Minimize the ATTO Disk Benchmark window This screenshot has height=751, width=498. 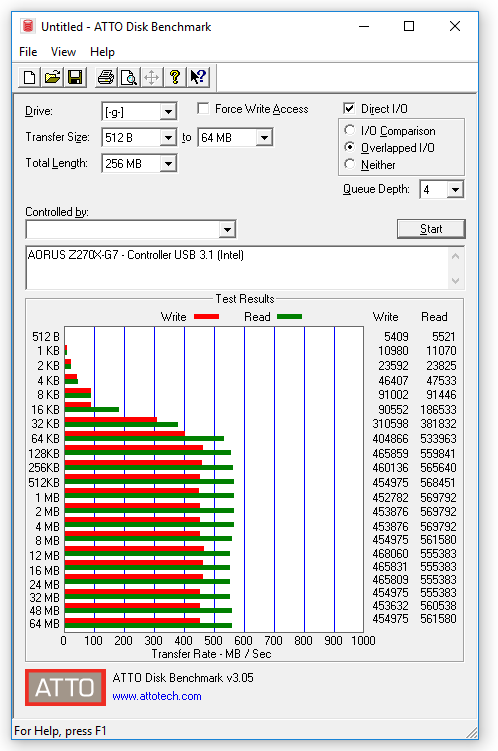(x=364, y=26)
